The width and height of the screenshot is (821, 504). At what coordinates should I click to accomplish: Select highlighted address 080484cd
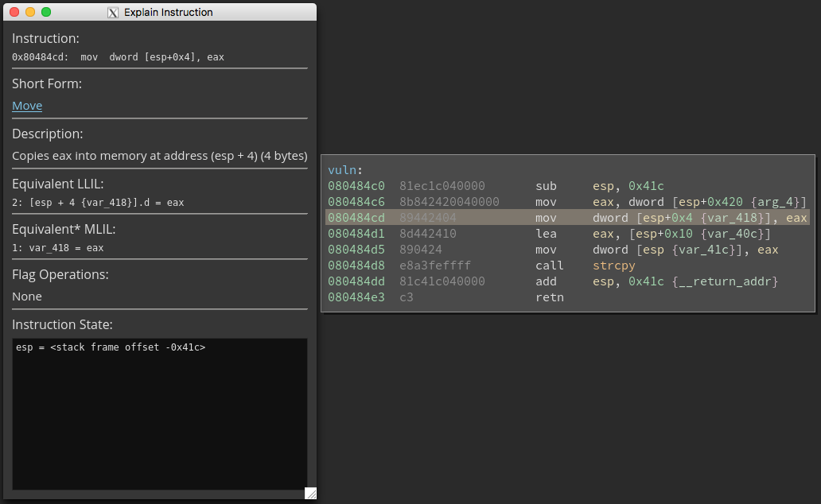356,218
